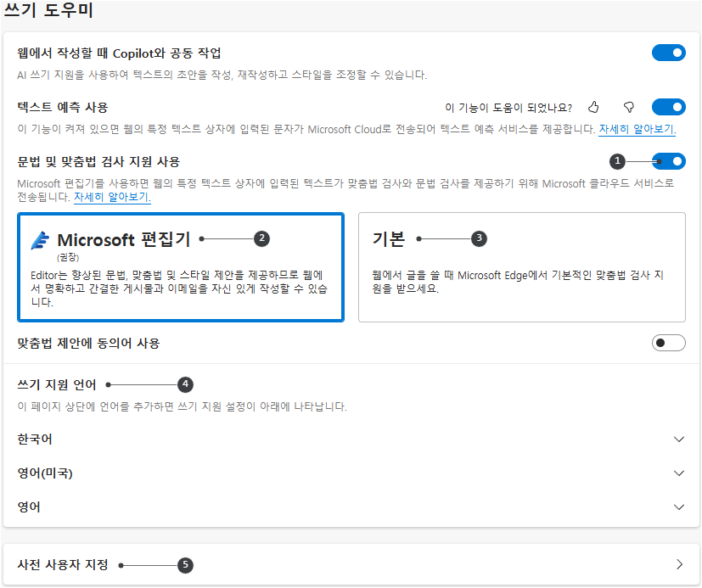Open 사전 사용자 지정 page arrow
This screenshot has width=702, height=588.
[x=679, y=565]
